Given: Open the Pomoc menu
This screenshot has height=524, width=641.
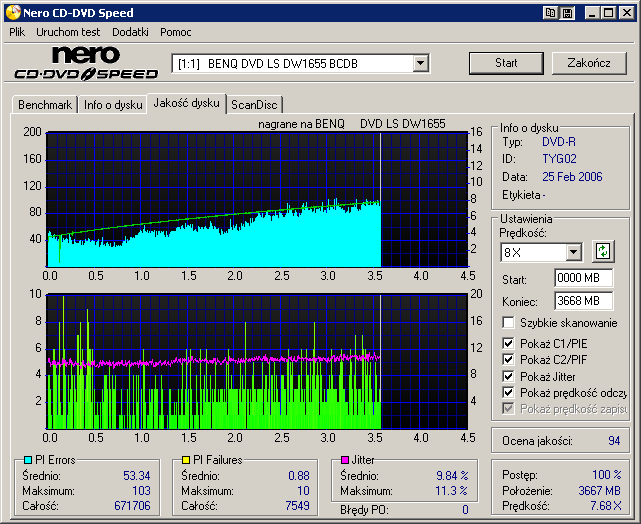Looking at the screenshot, I should [176, 32].
